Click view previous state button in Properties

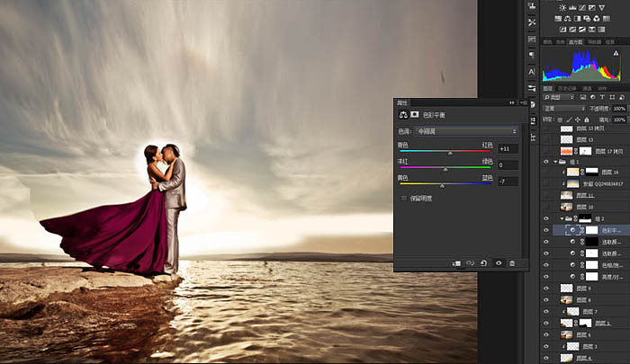(x=470, y=263)
